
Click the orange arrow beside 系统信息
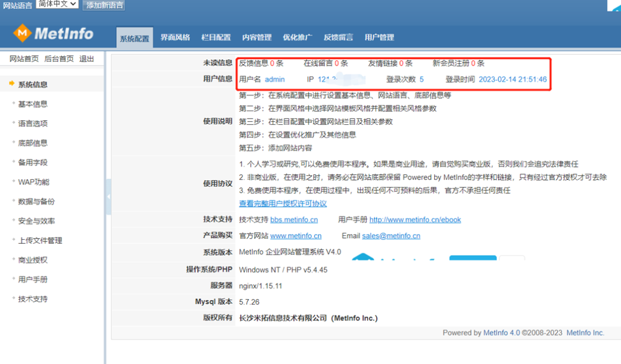12,83
